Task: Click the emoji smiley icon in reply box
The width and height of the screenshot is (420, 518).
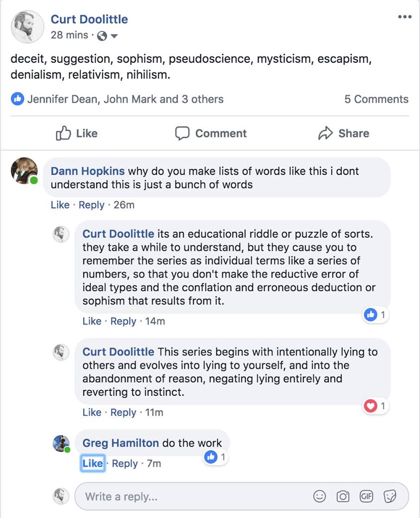Action: click(319, 496)
